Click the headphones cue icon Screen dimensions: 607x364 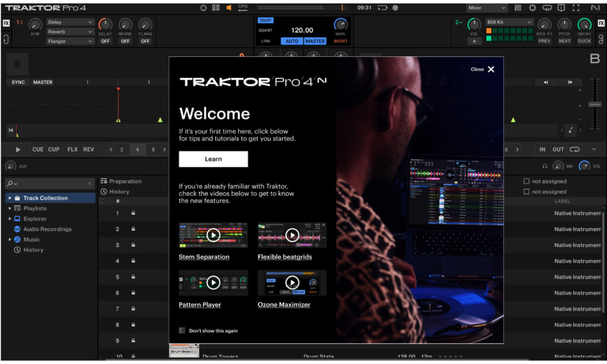(x=545, y=166)
